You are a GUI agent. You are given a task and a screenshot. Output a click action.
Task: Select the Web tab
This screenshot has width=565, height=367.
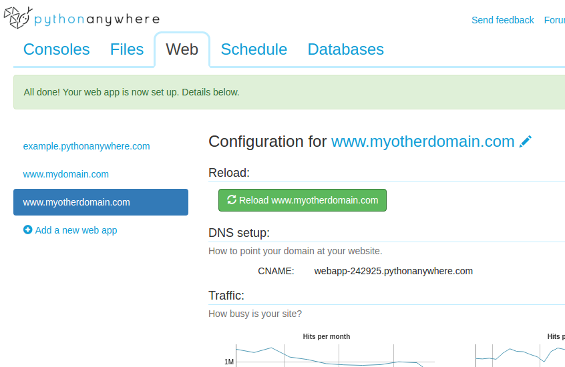[182, 49]
